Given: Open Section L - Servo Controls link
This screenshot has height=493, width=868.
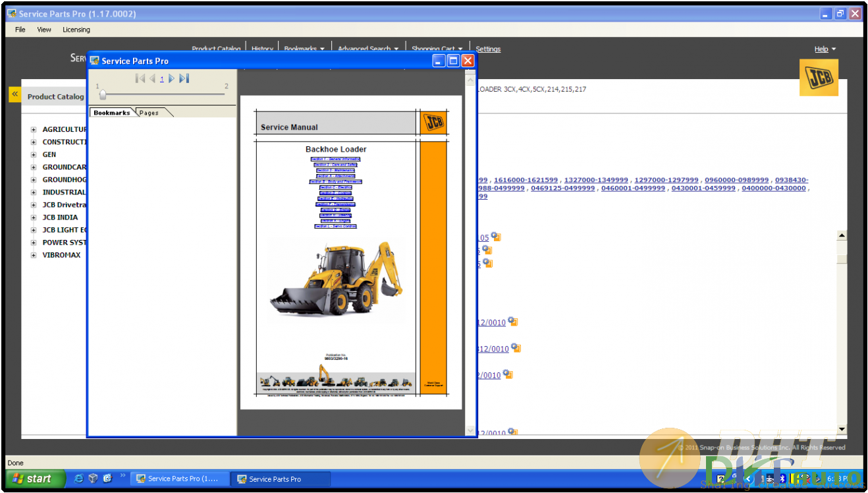Looking at the screenshot, I should click(x=336, y=226).
